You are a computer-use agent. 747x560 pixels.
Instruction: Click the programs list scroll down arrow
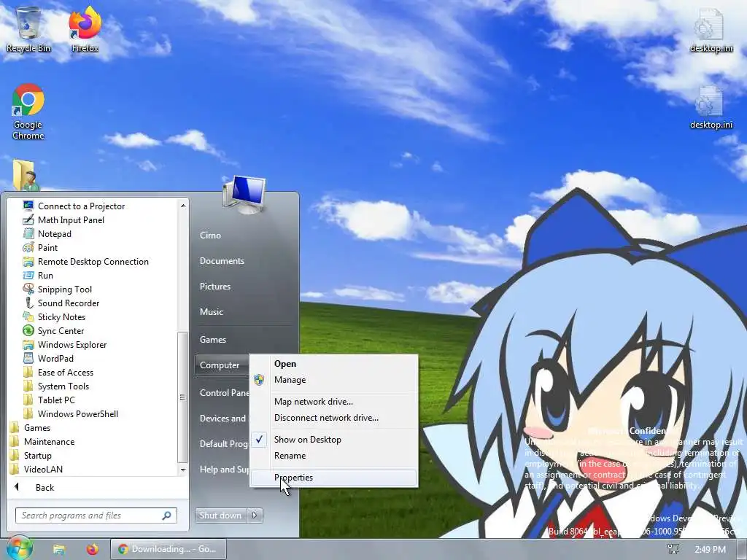click(182, 469)
